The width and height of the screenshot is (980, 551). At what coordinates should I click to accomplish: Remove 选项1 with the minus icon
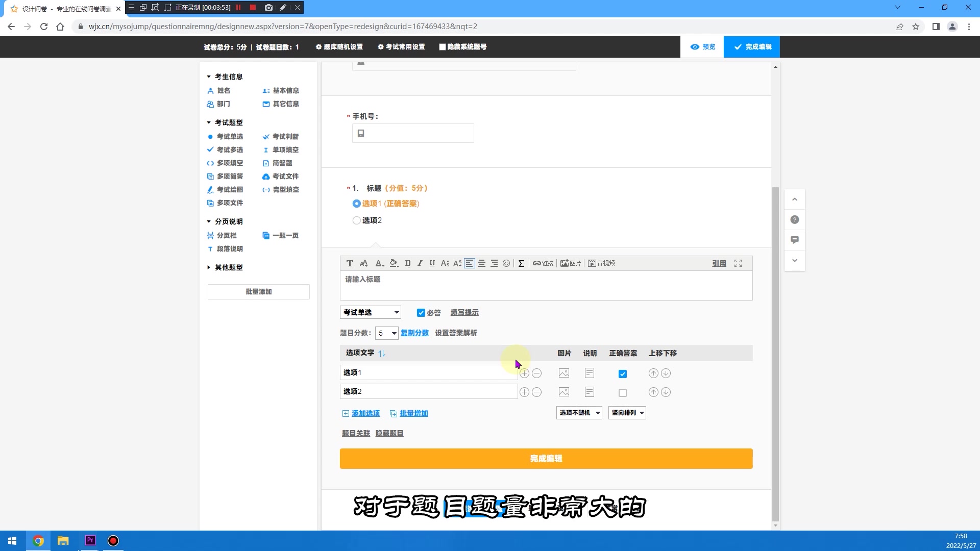click(x=536, y=373)
